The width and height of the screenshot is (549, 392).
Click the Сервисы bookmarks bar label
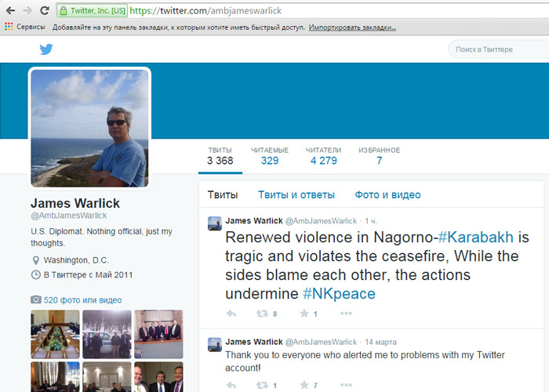(x=31, y=27)
